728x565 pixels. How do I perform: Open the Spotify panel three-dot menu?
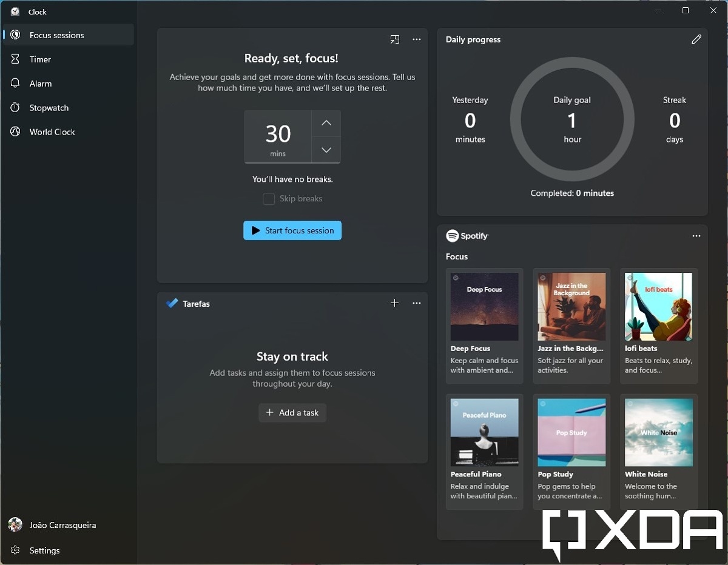[696, 236]
